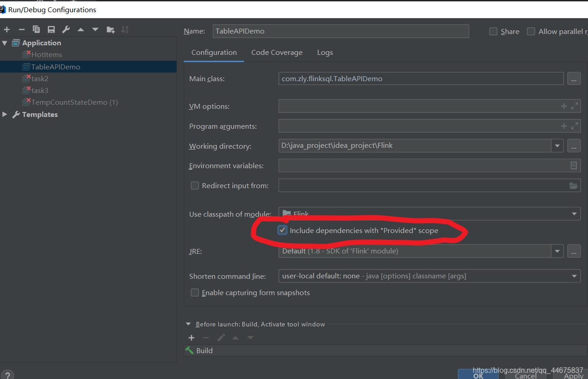Switch to the Code Coverage tab
588x379 pixels.
(277, 53)
